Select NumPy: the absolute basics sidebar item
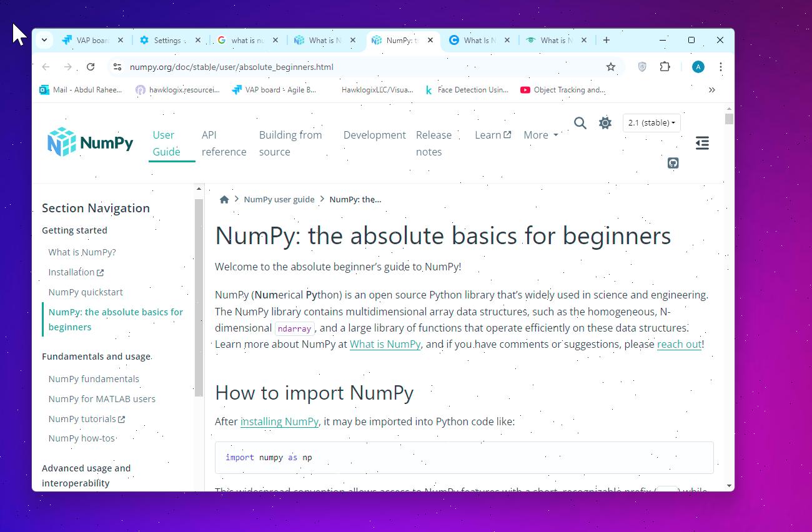Viewport: 812px width, 532px height. (116, 319)
